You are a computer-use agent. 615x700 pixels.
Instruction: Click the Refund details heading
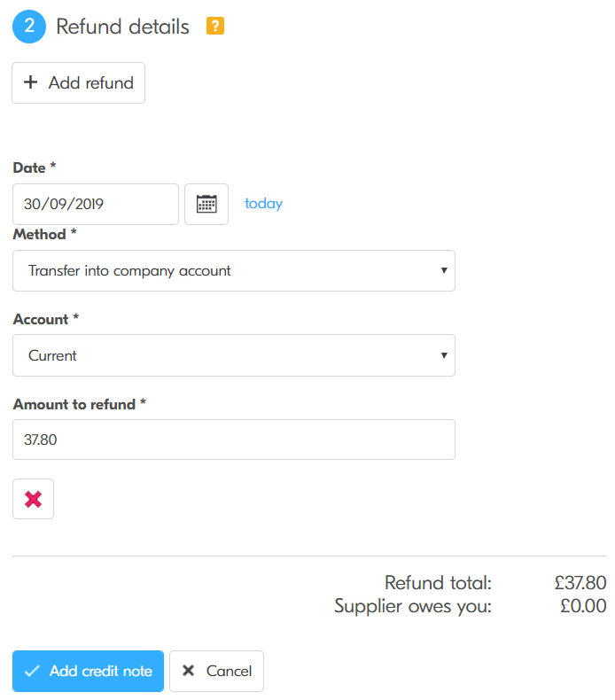click(122, 27)
